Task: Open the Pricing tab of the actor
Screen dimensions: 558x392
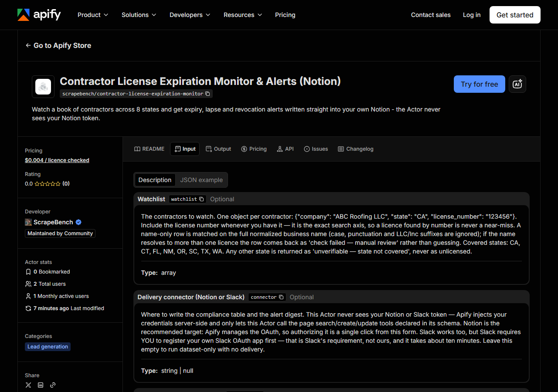Action: [254, 149]
